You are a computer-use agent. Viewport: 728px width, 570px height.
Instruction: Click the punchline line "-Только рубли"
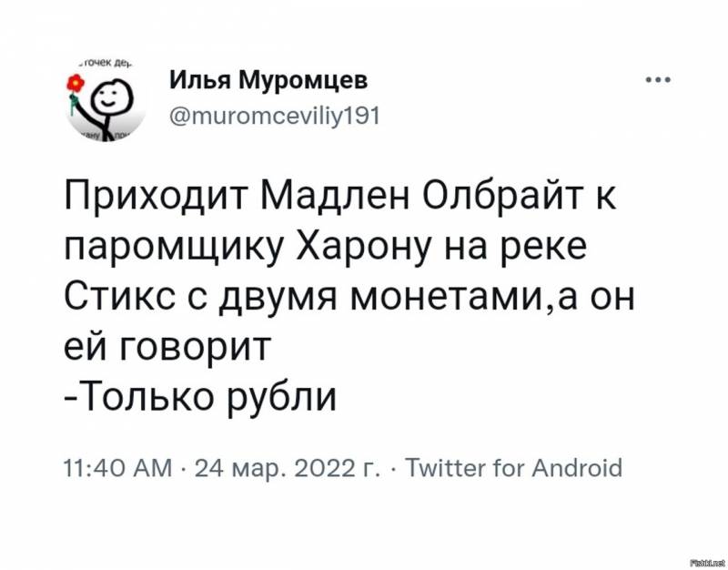pos(201,397)
